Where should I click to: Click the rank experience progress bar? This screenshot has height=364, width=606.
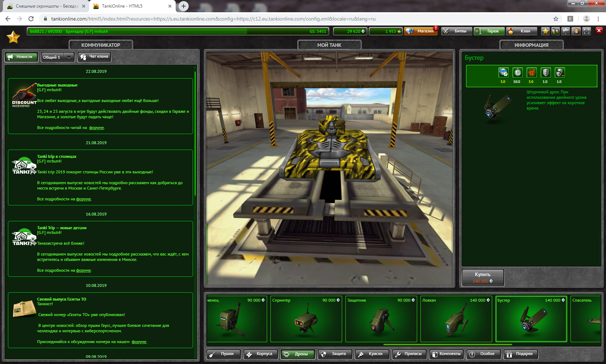click(177, 31)
